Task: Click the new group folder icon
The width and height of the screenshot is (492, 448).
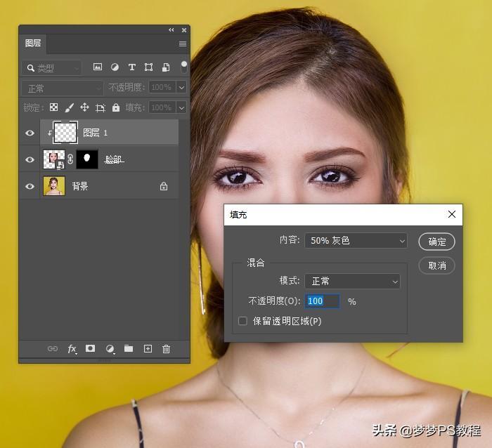Action: [129, 348]
